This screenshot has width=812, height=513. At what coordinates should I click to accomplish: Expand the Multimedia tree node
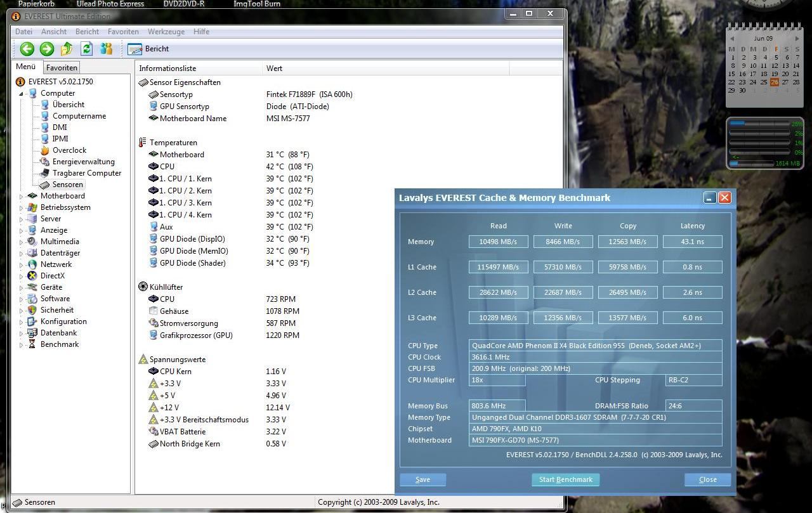pos(21,242)
